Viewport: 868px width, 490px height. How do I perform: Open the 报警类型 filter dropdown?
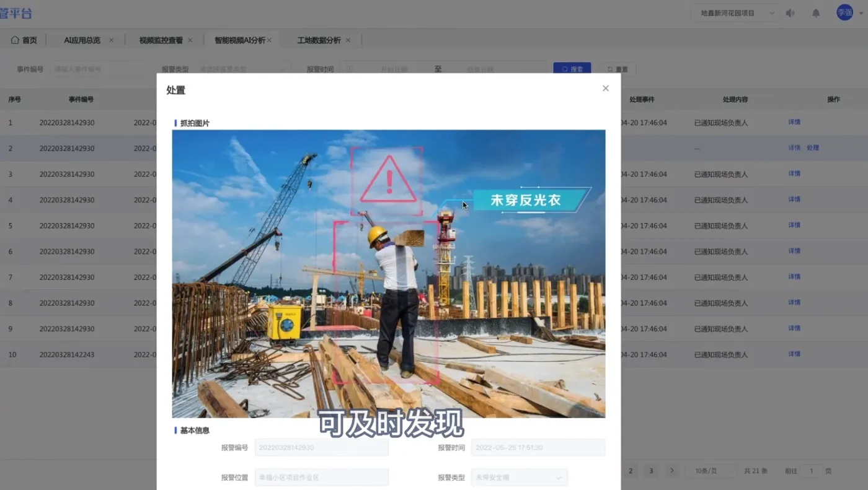[243, 69]
